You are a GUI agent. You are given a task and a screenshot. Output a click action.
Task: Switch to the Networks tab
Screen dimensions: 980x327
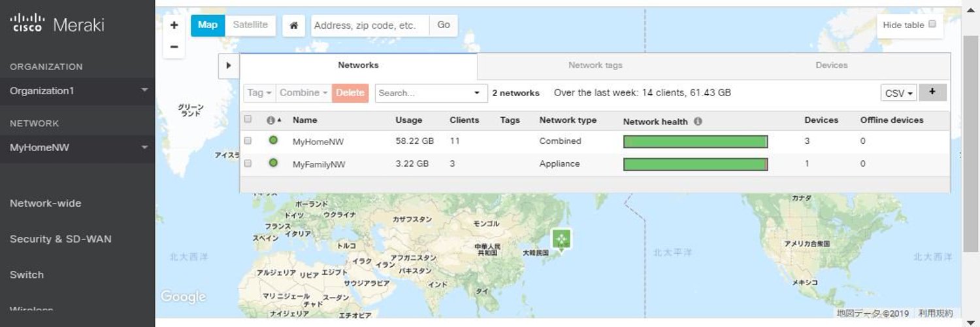click(x=358, y=65)
